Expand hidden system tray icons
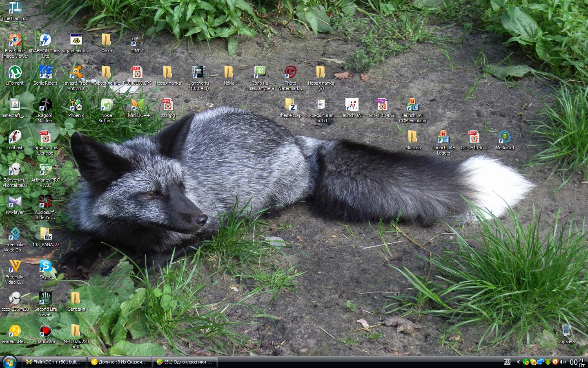This screenshot has width=588, height=368. pos(518,362)
